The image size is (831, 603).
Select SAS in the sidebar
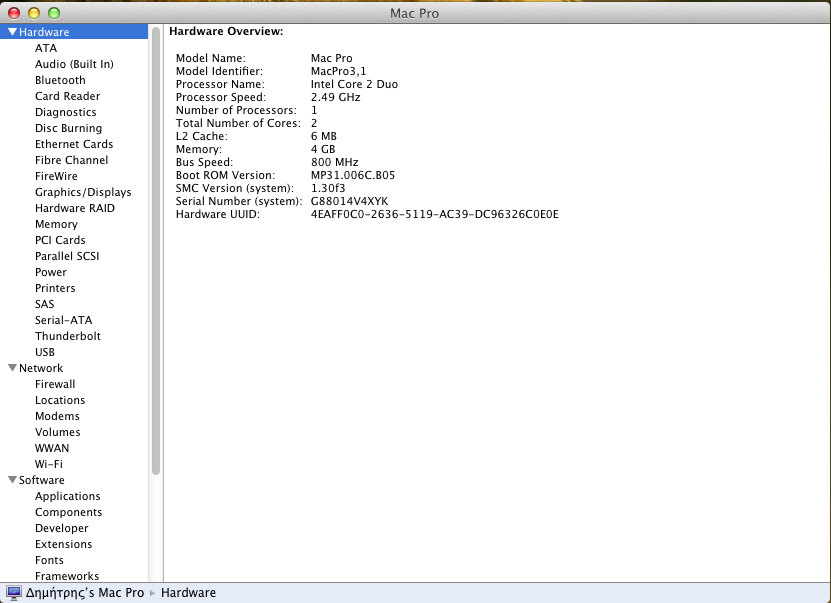point(45,304)
